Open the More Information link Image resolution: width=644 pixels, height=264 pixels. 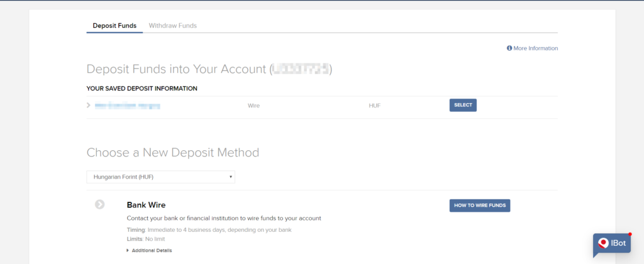coord(535,48)
